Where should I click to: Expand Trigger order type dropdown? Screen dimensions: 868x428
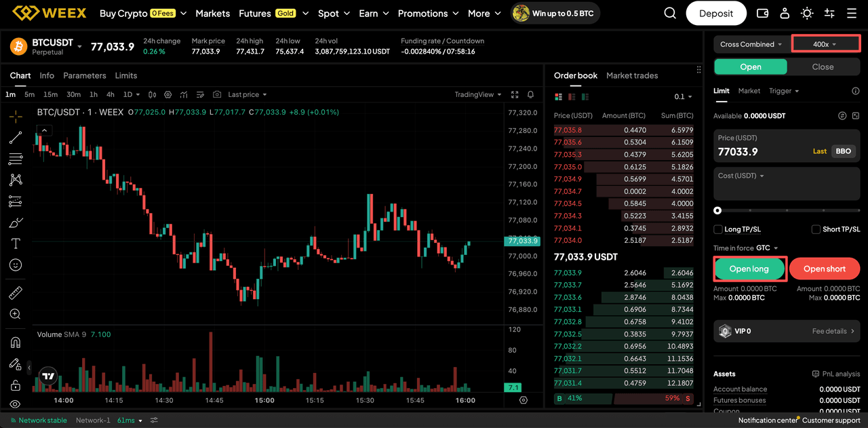click(x=784, y=91)
